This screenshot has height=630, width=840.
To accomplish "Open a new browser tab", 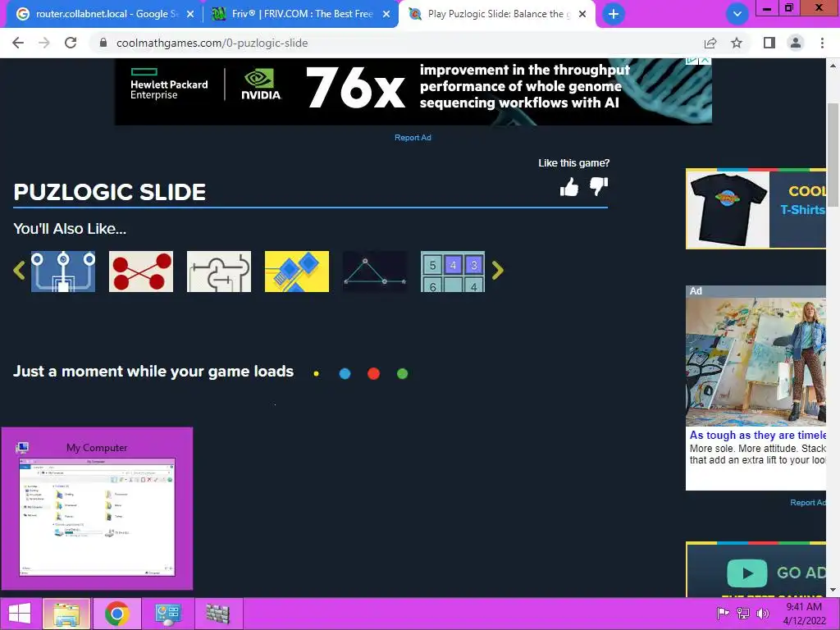I will [x=614, y=14].
